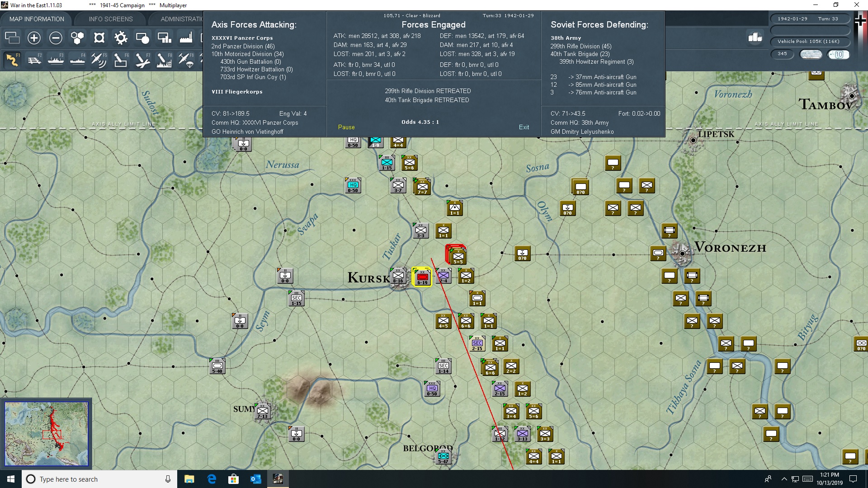The image size is (868, 488).
Task: Select F5 air recon mode icon
Action: pos(99,60)
